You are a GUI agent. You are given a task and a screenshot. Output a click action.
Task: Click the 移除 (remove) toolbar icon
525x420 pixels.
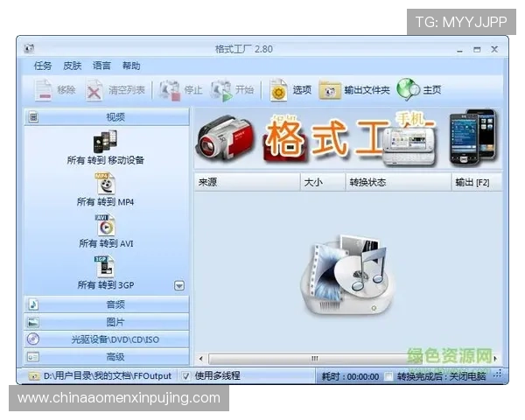pyautogui.click(x=44, y=90)
